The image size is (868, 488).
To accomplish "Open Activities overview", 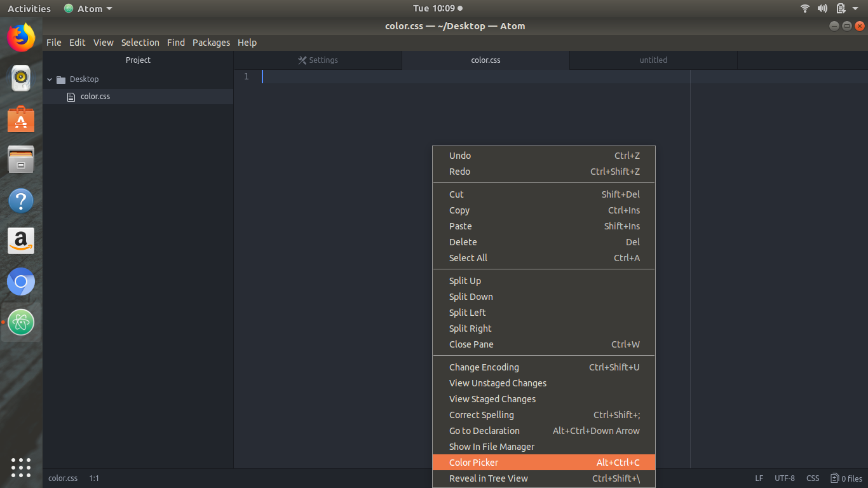I will tap(29, 8).
